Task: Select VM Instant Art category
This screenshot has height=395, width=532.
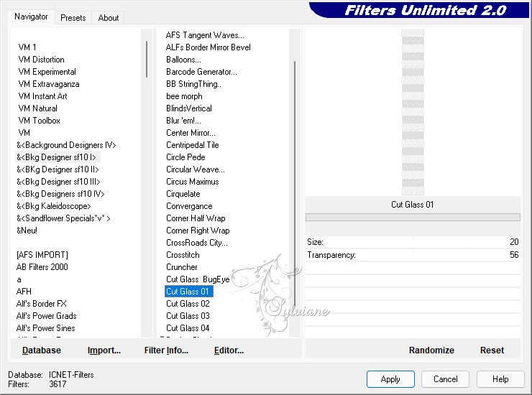Action: pos(42,96)
